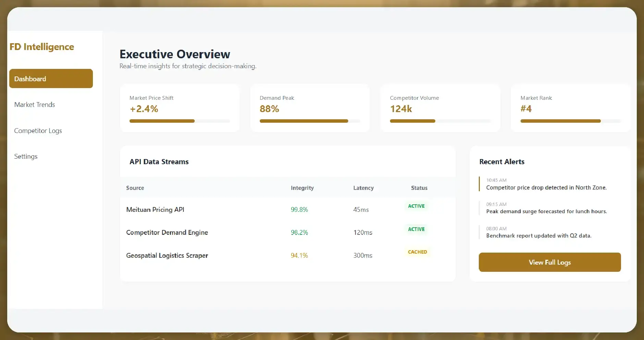Click the FD Intelligence logo text
This screenshot has width=644, height=340.
[42, 47]
